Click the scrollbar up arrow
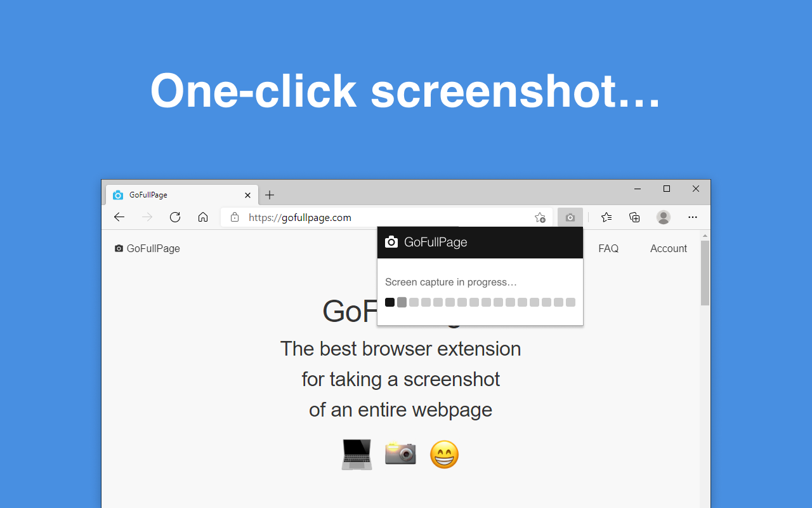The height and width of the screenshot is (508, 812). coord(705,236)
